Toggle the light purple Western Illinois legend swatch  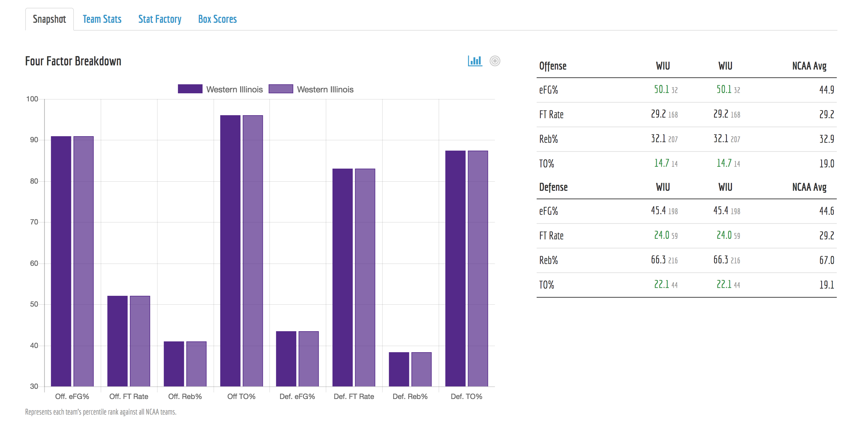coord(281,89)
